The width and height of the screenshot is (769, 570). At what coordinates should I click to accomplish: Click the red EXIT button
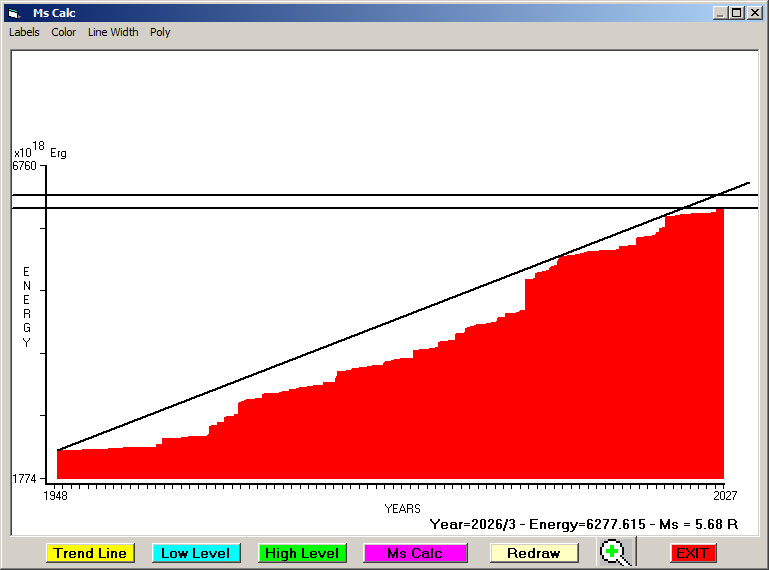[692, 553]
